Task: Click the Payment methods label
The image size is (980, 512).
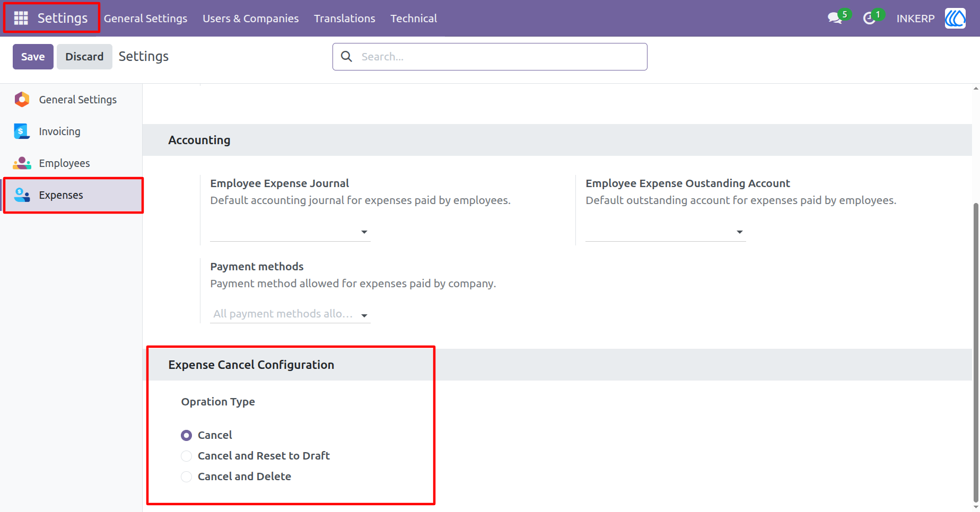Action: point(257,267)
